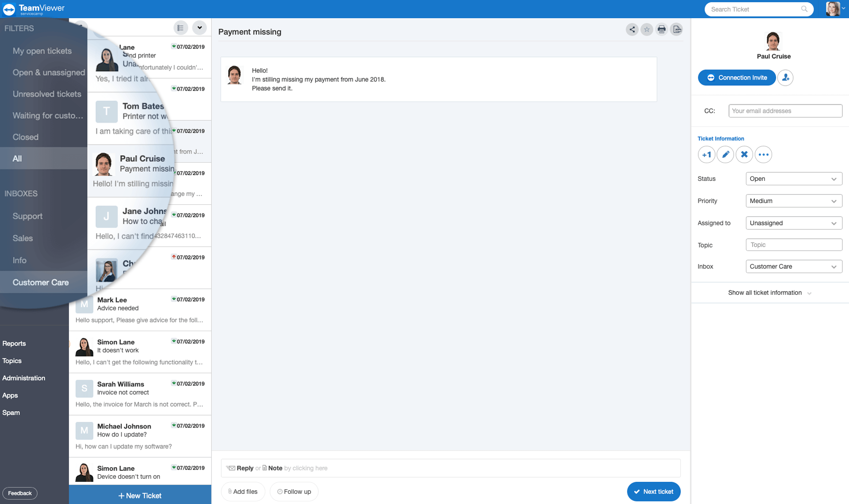Screen dimensions: 849x504
Task: Click the edit ticket information pencil icon
Action: [725, 154]
